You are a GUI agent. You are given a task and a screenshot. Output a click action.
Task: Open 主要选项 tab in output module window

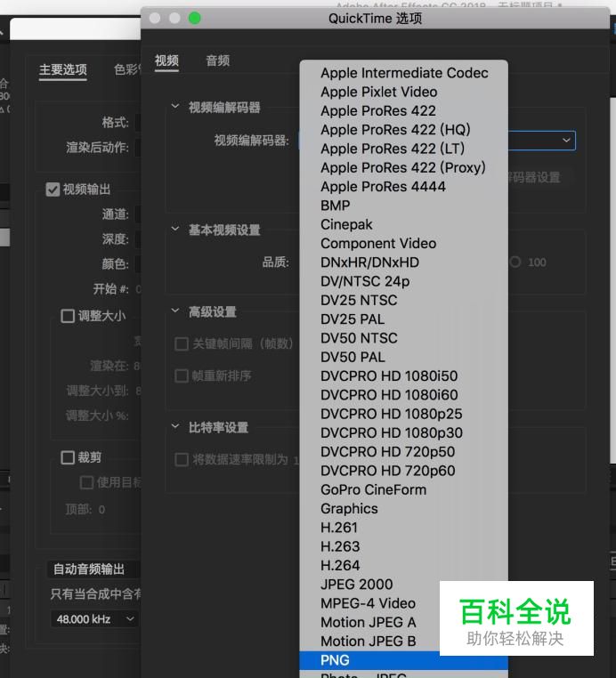click(x=63, y=69)
